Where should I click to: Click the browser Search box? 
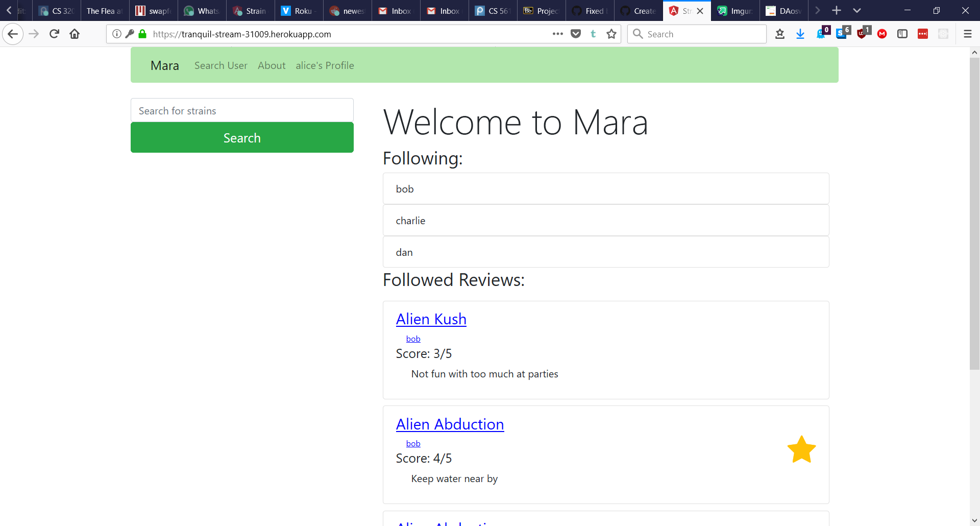[697, 34]
